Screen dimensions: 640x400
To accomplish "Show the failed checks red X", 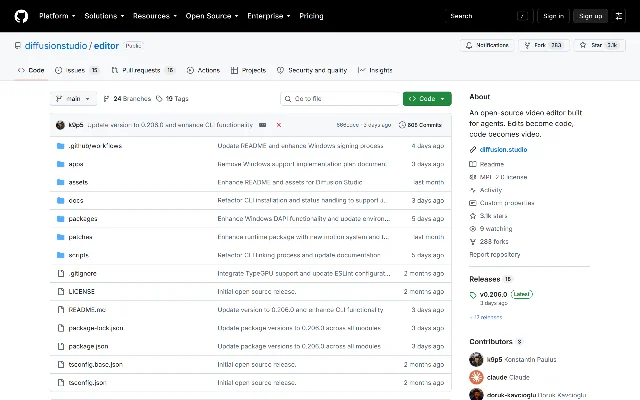I will pos(279,125).
